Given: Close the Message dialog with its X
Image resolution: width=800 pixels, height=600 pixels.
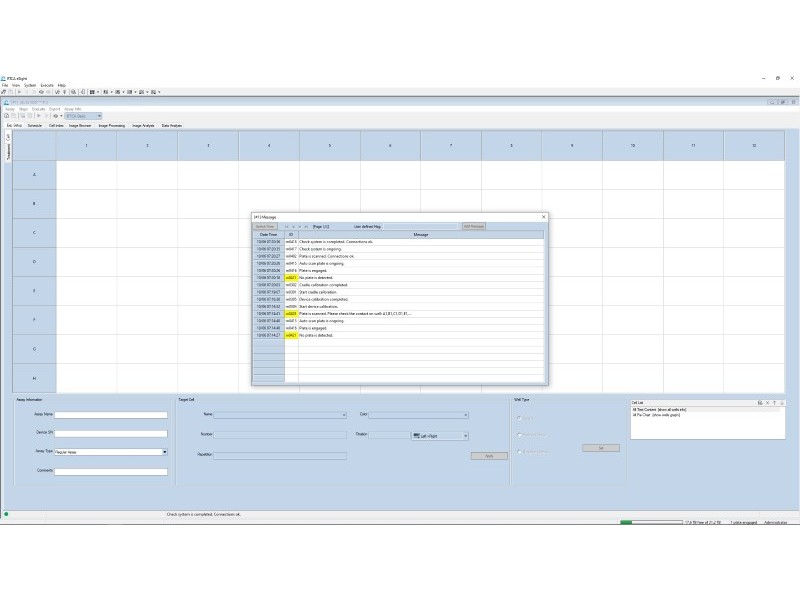Looking at the screenshot, I should (544, 217).
